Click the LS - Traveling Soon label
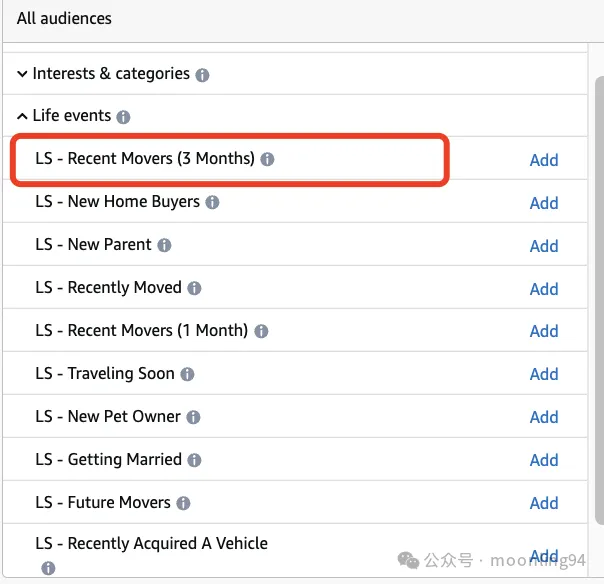 pyautogui.click(x=105, y=374)
